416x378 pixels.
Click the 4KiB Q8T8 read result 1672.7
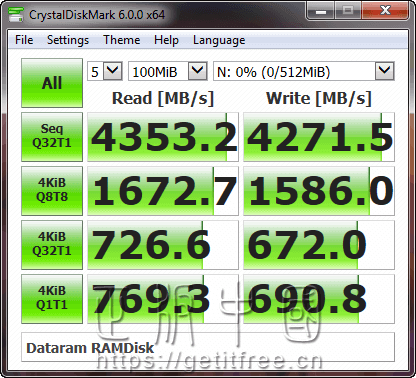[163, 191]
